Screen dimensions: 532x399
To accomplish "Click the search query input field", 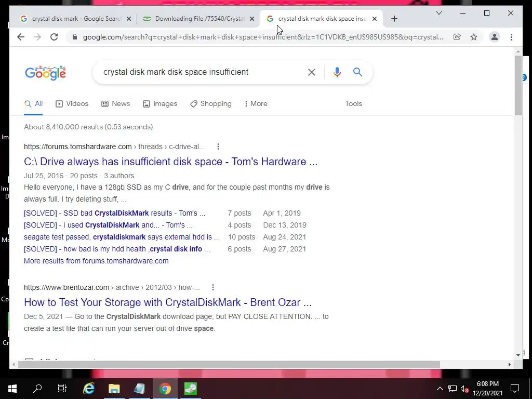I will (x=200, y=72).
